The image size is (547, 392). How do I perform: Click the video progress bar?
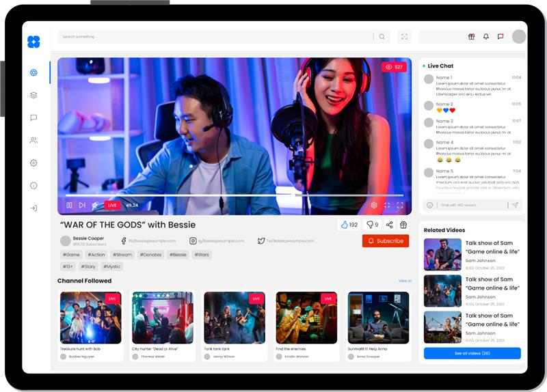click(235, 195)
